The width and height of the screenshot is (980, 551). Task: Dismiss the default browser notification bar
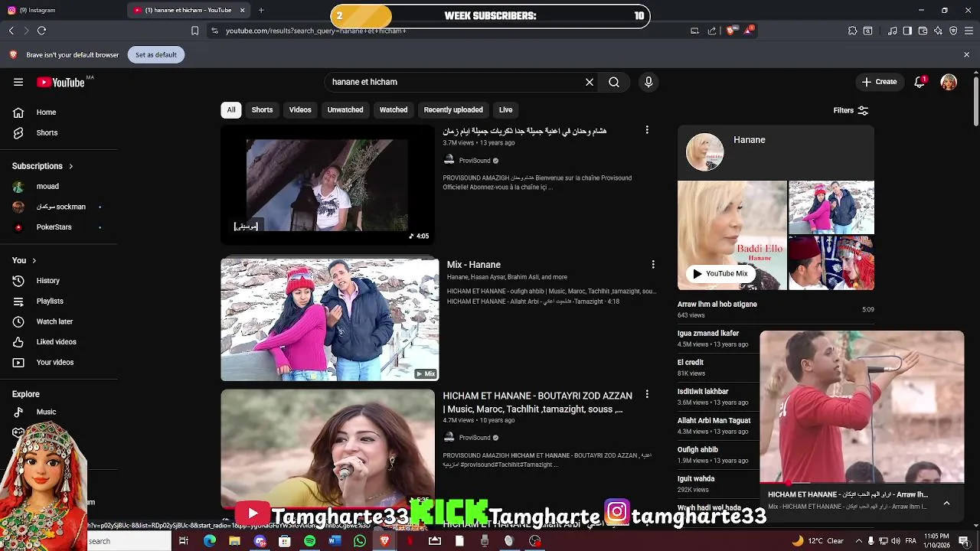pos(966,54)
